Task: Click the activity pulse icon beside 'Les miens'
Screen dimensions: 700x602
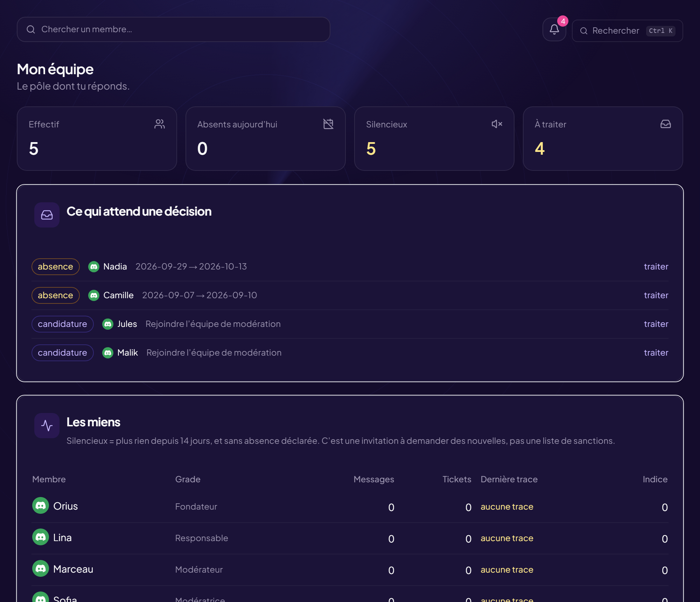Action: (x=47, y=426)
